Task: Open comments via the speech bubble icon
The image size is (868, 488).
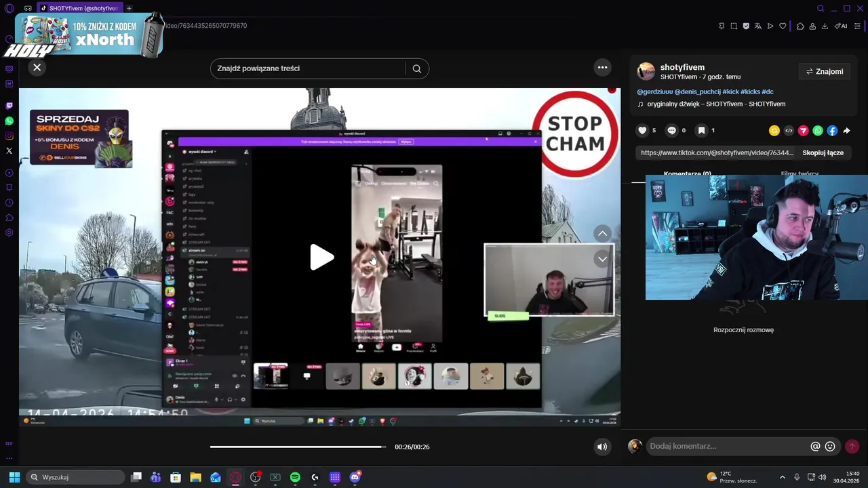Action: click(671, 130)
